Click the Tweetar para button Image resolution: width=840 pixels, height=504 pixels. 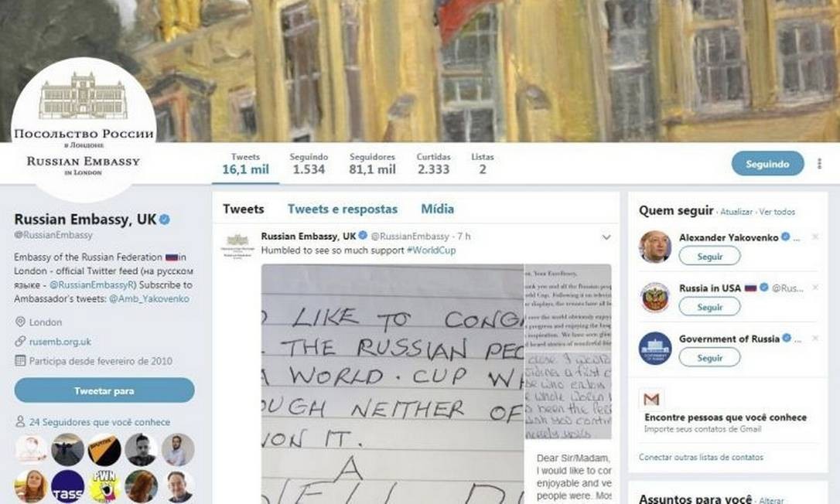(x=104, y=390)
